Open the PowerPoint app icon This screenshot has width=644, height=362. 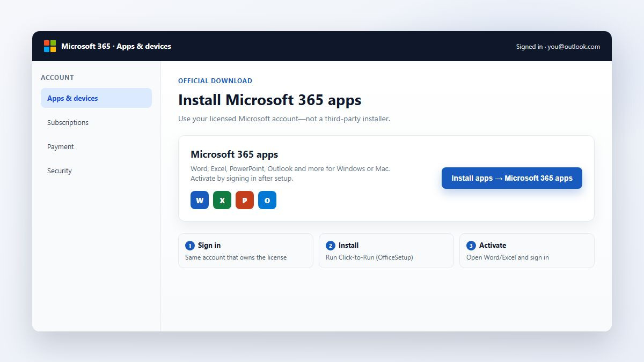tap(245, 200)
